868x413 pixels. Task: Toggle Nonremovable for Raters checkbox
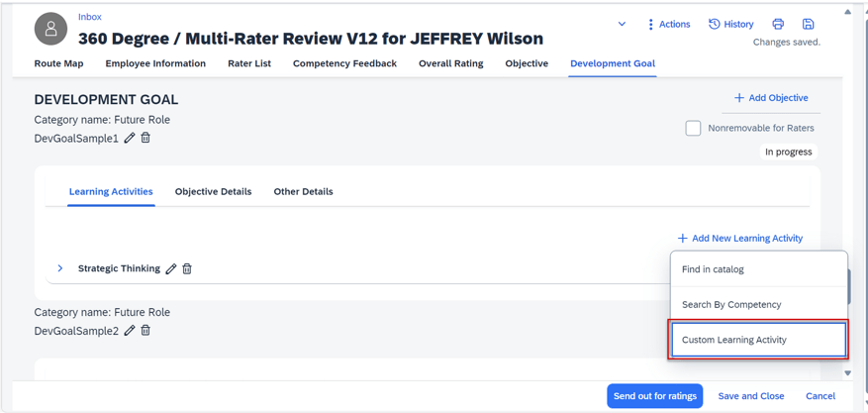click(693, 128)
